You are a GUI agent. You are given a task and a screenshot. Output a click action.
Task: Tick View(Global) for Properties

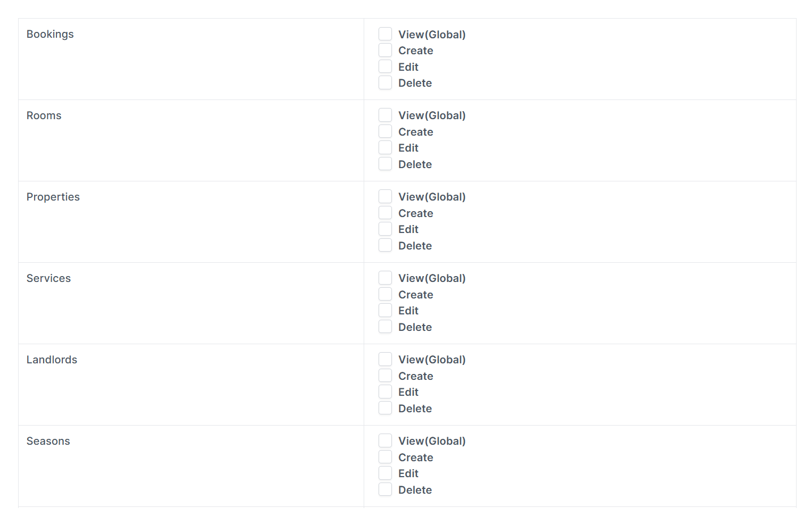click(385, 197)
